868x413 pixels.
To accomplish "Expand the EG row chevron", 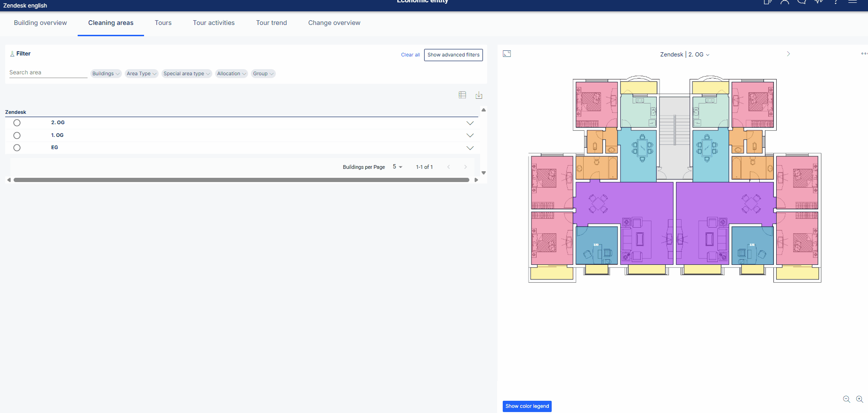I will [470, 148].
